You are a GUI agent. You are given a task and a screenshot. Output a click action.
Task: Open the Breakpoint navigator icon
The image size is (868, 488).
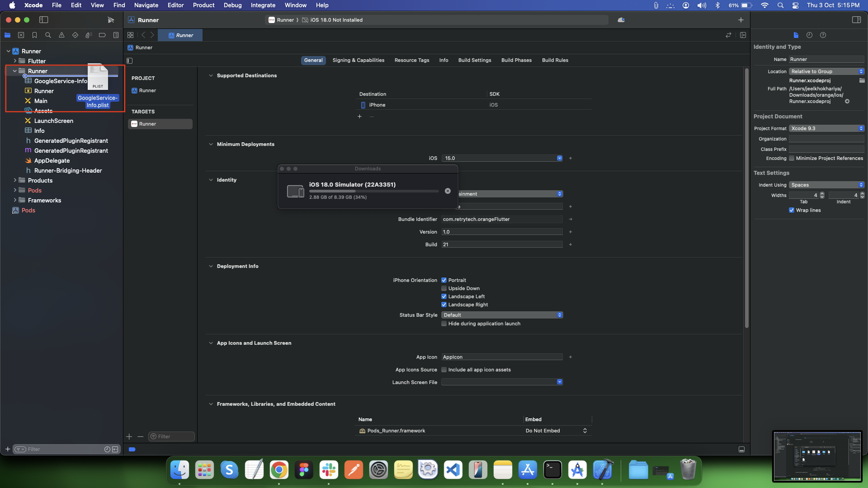102,35
